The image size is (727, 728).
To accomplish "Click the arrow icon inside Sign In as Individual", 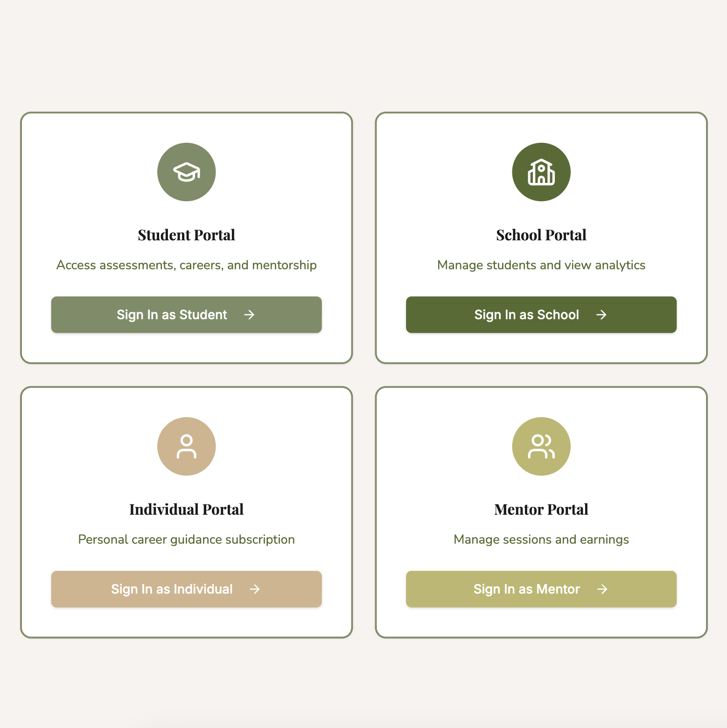I will point(255,589).
